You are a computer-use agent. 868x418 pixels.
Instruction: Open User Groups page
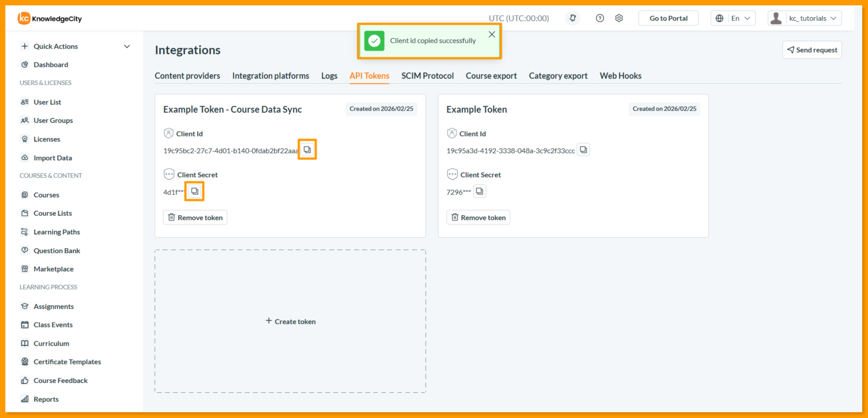[53, 120]
